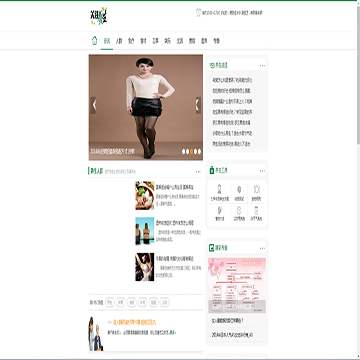
Task: Click the first rounded tag pill button
Action: (x=110, y=302)
